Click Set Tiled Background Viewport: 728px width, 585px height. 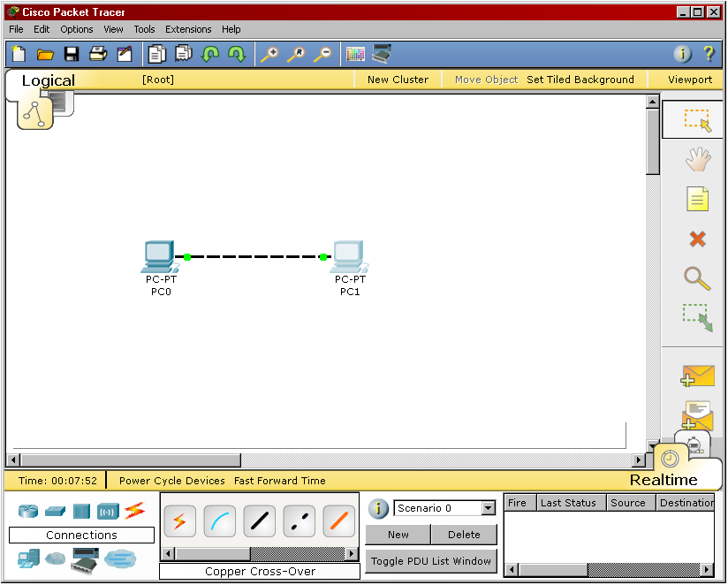pyautogui.click(x=580, y=80)
